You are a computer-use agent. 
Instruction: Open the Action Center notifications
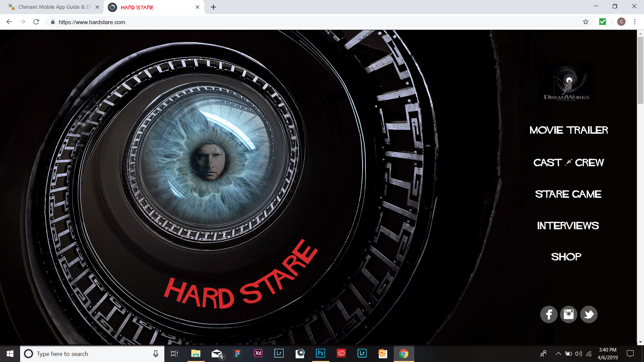[x=630, y=354]
